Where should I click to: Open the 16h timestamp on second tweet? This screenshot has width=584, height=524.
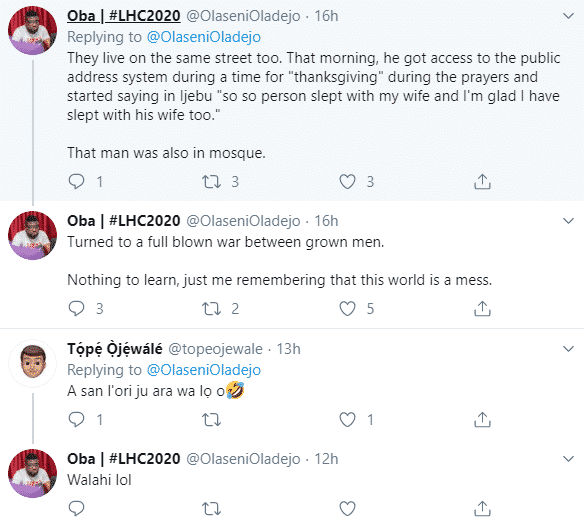[326, 221]
